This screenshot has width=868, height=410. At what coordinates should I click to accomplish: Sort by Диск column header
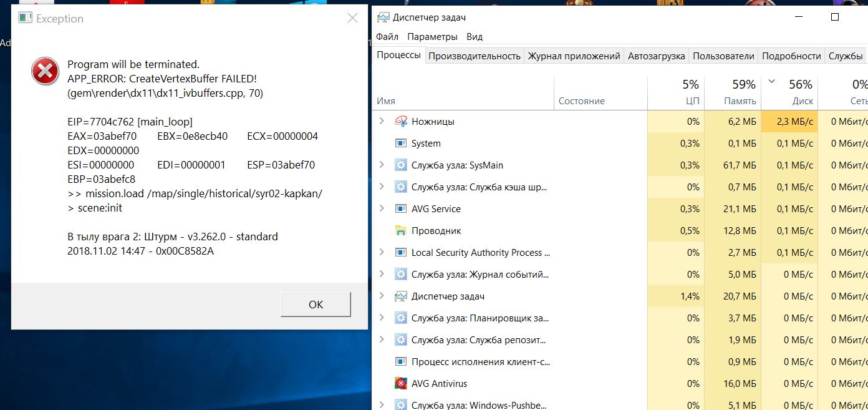[789, 93]
